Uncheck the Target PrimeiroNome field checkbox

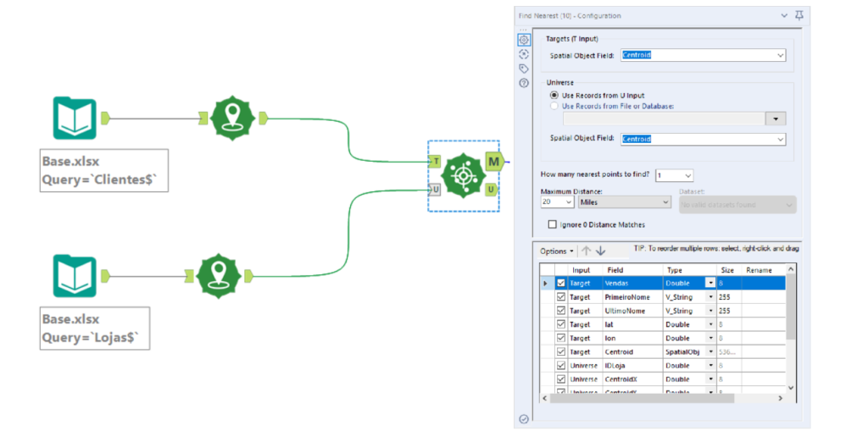(x=561, y=297)
